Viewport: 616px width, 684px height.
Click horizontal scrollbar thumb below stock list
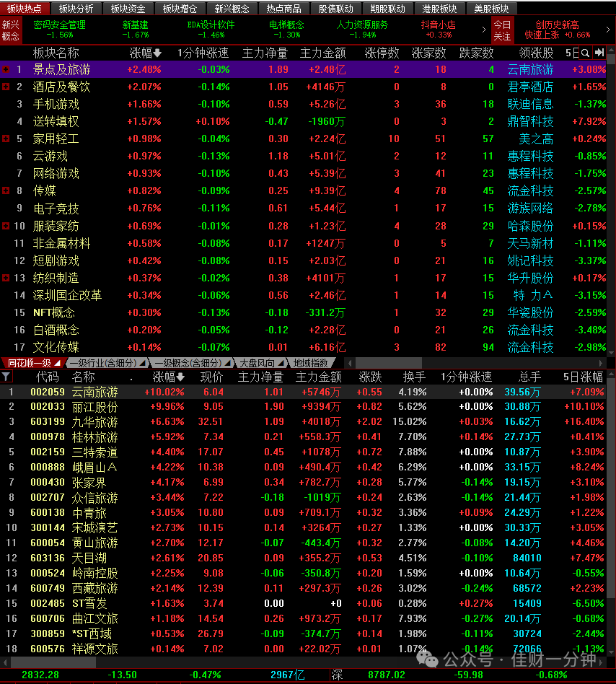[53, 662]
